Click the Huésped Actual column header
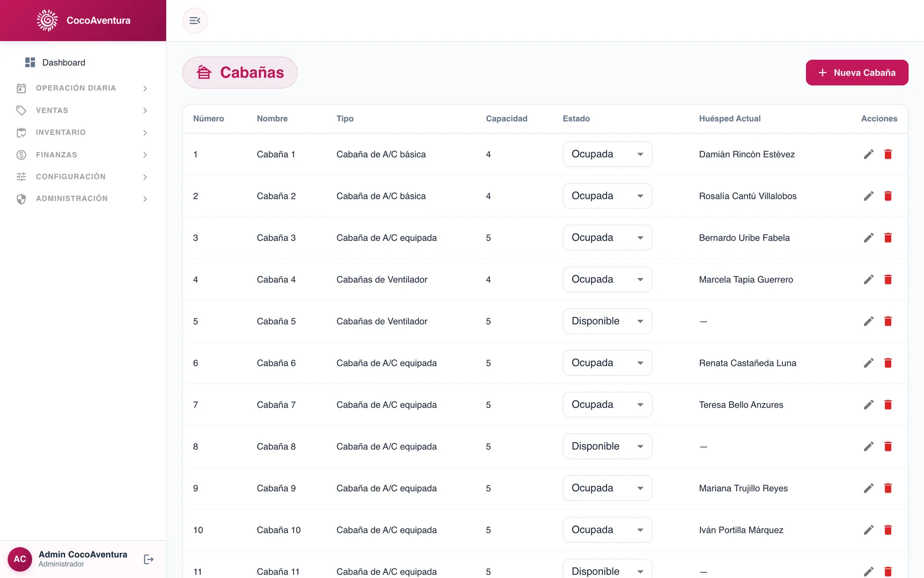Image resolution: width=924 pixels, height=578 pixels. tap(729, 119)
